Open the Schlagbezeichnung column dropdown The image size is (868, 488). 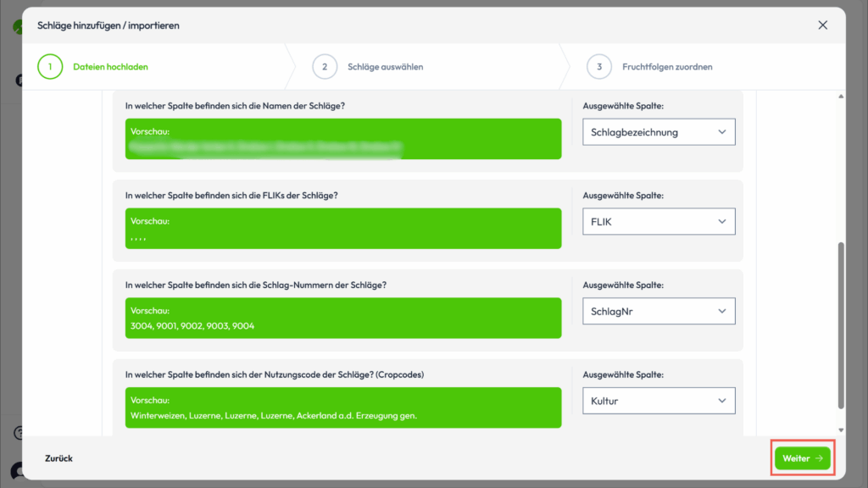click(x=658, y=132)
